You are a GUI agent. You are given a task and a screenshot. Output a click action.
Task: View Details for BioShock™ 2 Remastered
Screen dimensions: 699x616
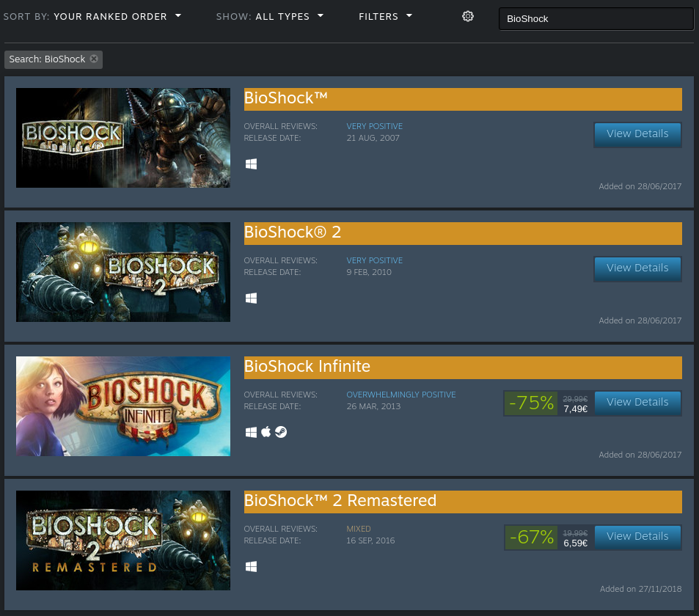[637, 536]
